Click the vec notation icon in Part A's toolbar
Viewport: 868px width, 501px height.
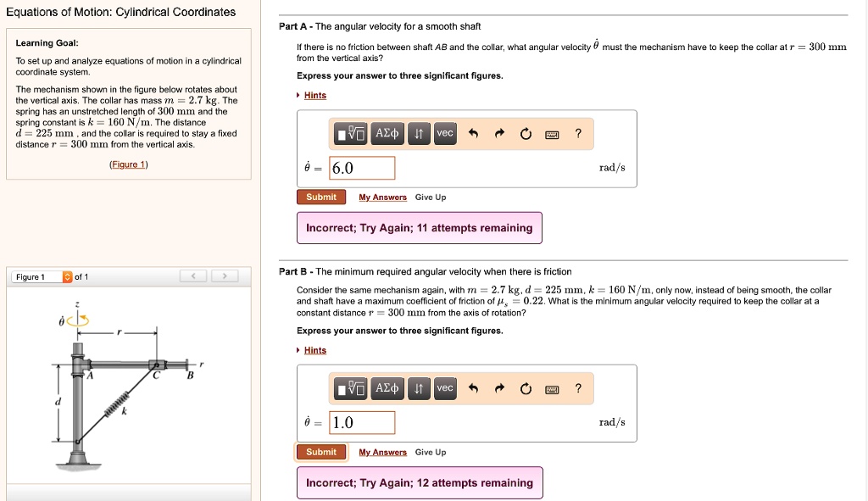(444, 133)
